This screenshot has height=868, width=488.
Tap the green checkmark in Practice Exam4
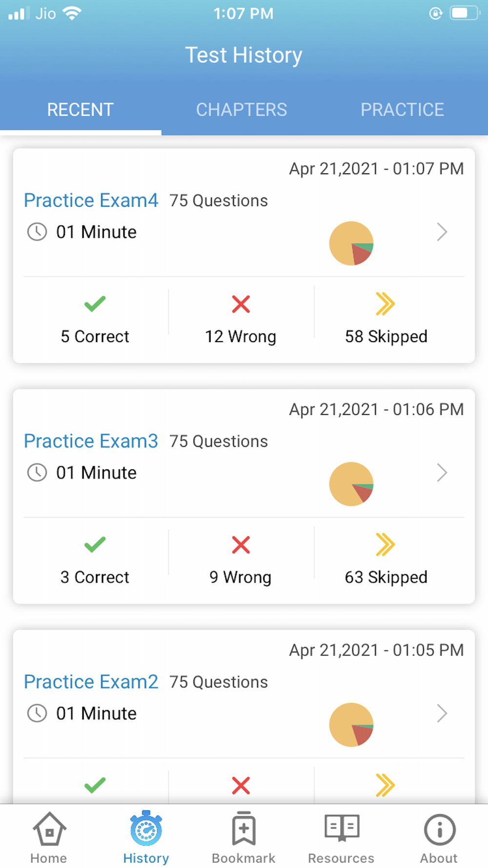(95, 304)
